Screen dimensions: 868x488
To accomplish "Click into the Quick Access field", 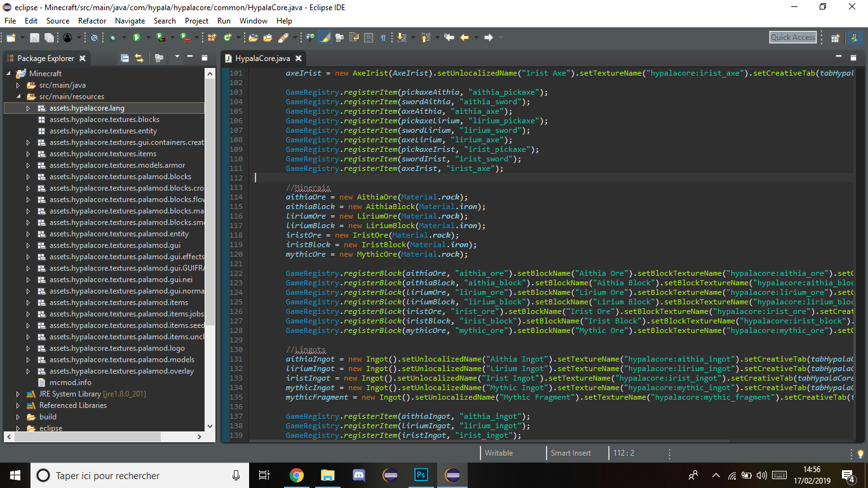I will [792, 37].
